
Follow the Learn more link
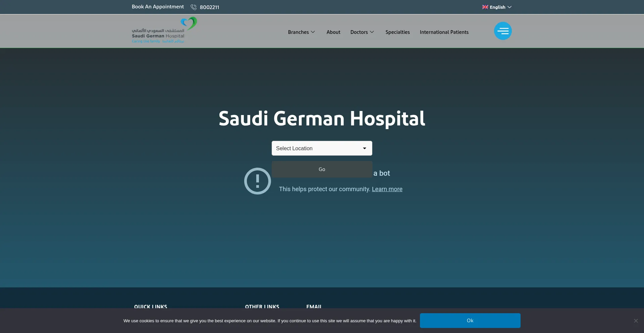[x=387, y=189]
